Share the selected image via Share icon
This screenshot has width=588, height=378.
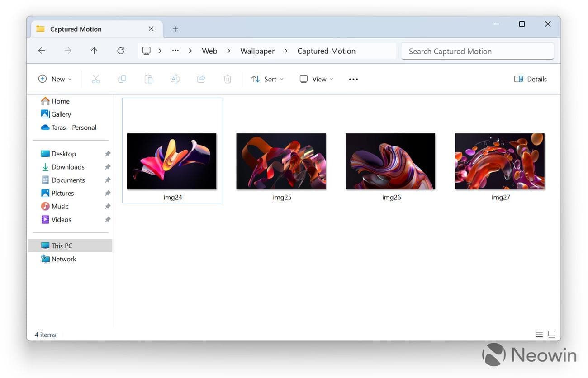pyautogui.click(x=201, y=79)
